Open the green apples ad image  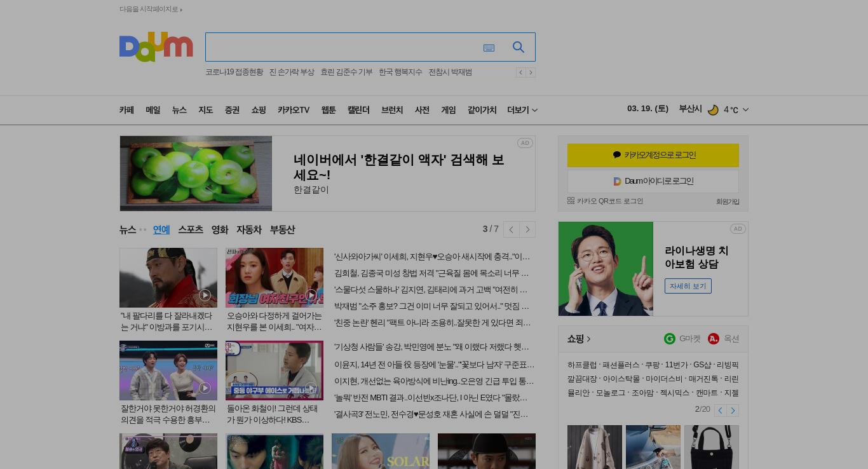[x=196, y=173]
